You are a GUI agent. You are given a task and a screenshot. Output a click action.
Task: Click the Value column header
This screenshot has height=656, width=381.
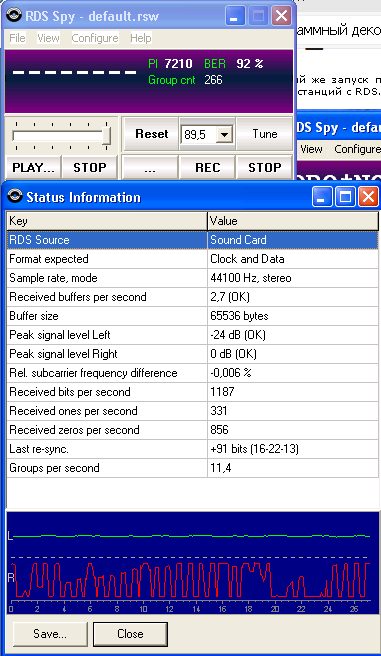click(293, 221)
